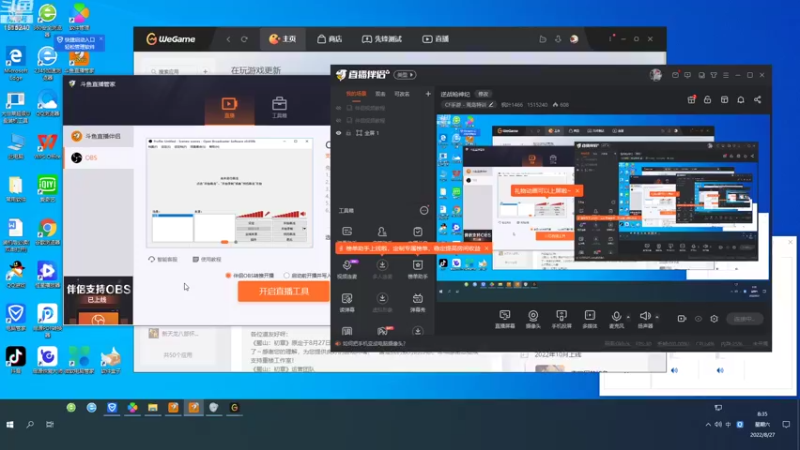Open the WeGame store tab

(330, 39)
